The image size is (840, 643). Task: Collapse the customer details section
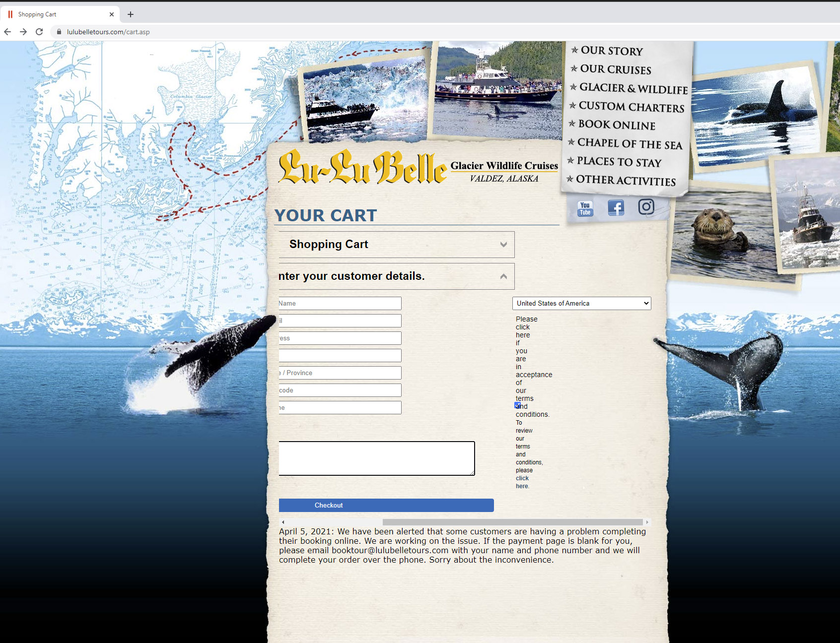tap(503, 276)
